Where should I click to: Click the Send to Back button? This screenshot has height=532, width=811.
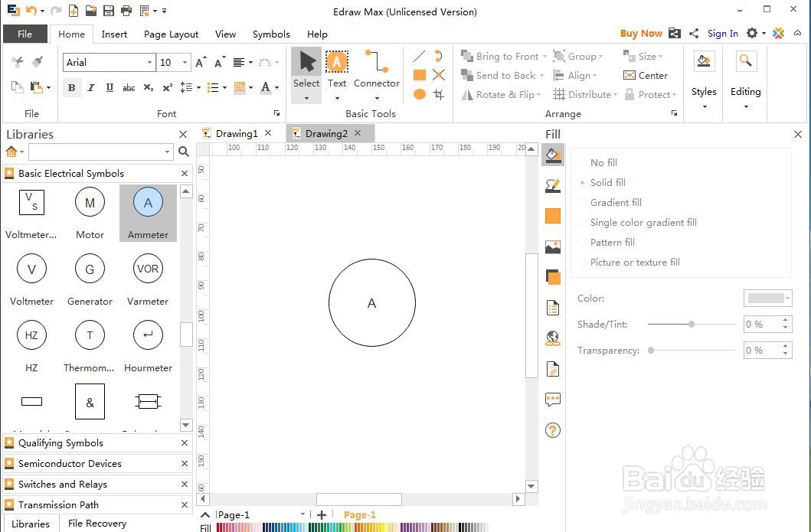tap(499, 76)
